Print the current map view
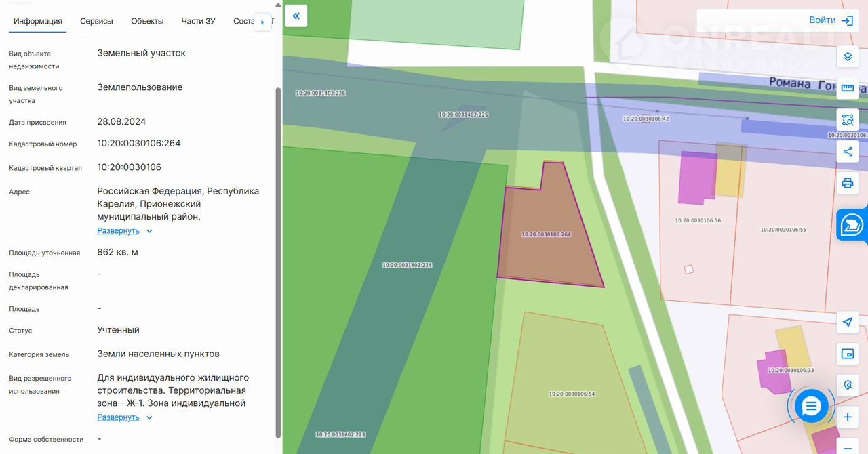This screenshot has height=454, width=868. [x=847, y=183]
